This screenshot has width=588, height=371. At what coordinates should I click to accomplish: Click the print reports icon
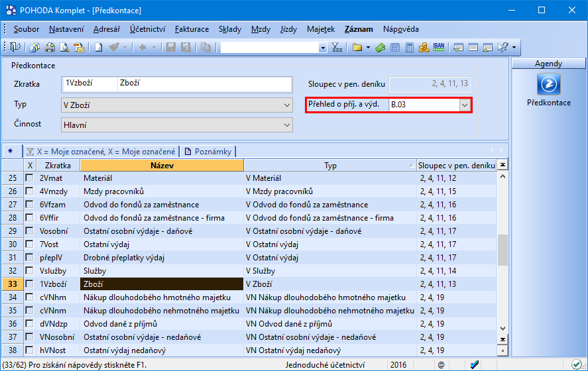tap(50, 47)
